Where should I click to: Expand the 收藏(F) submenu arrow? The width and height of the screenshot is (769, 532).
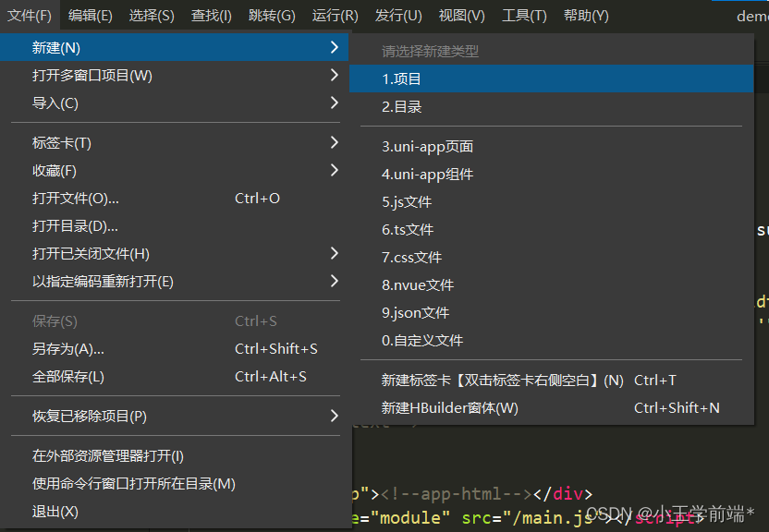point(334,171)
